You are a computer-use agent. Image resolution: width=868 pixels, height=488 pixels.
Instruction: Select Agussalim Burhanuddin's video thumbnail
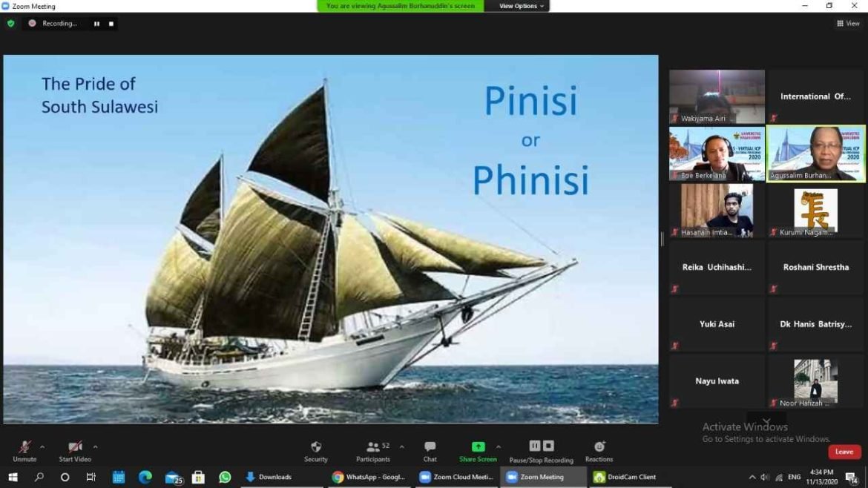(815, 154)
